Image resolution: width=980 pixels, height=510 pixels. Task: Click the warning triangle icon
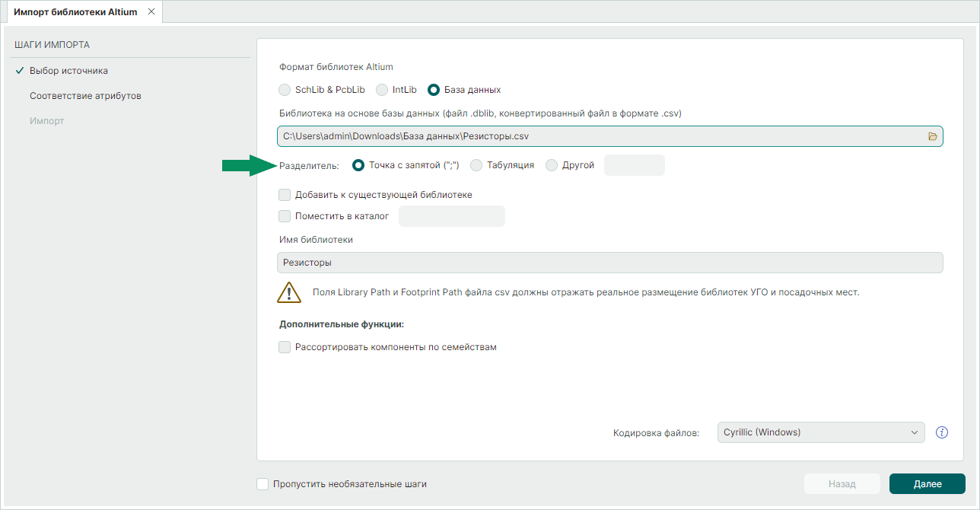pyautogui.click(x=289, y=292)
